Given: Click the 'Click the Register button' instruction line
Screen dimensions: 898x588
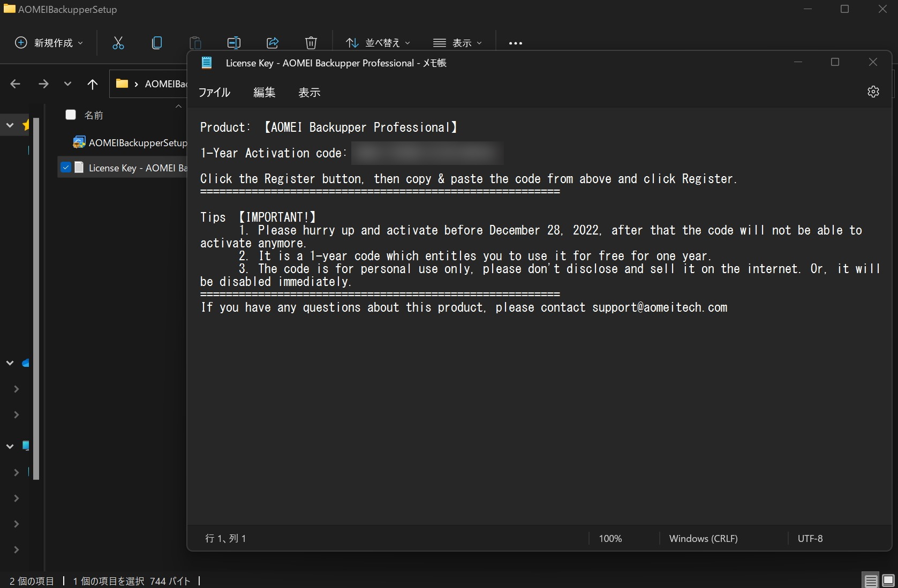Looking at the screenshot, I should click(x=469, y=179).
